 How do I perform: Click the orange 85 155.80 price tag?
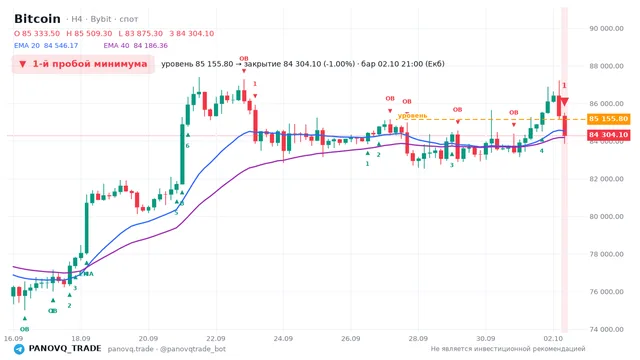coord(608,119)
